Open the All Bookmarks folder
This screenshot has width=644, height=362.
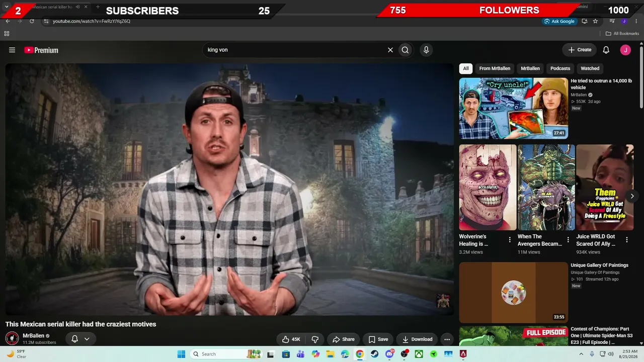622,34
